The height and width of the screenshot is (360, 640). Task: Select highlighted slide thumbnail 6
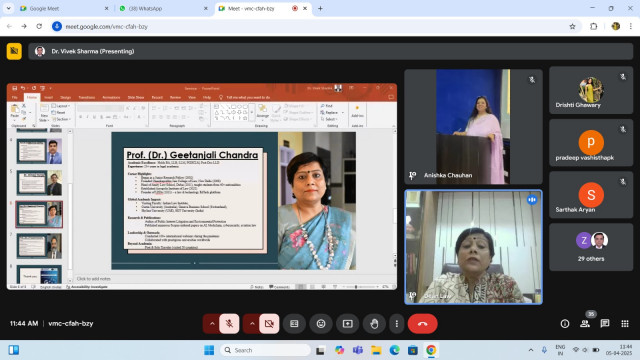click(39, 214)
